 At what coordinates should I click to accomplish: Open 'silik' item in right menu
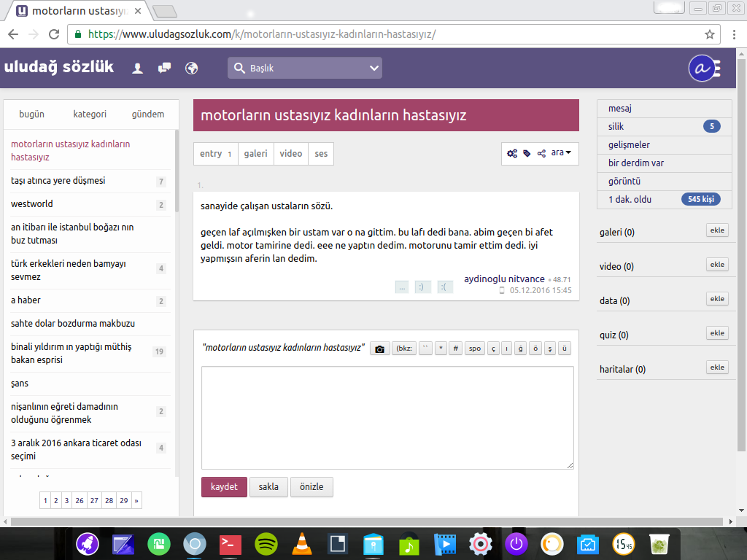(x=664, y=127)
